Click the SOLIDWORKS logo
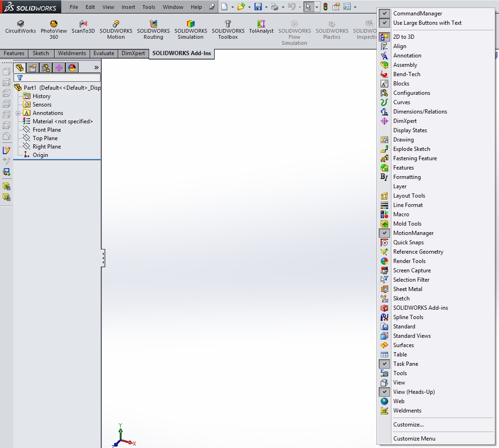499x448 pixels. [x=30, y=7]
